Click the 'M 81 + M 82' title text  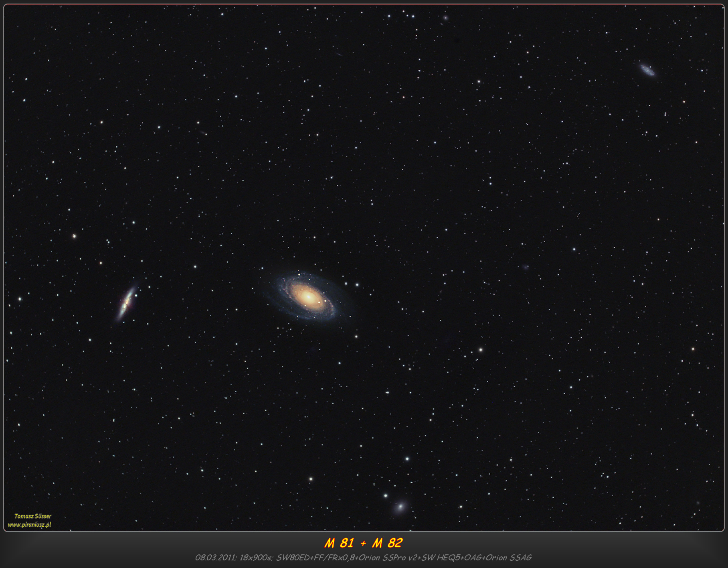pyautogui.click(x=363, y=543)
